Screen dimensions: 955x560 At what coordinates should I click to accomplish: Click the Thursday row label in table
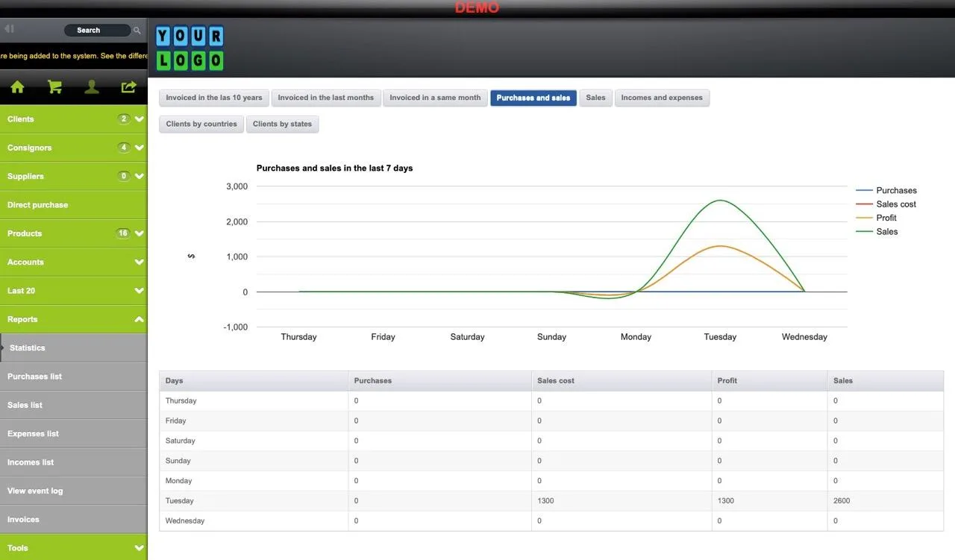click(x=181, y=401)
